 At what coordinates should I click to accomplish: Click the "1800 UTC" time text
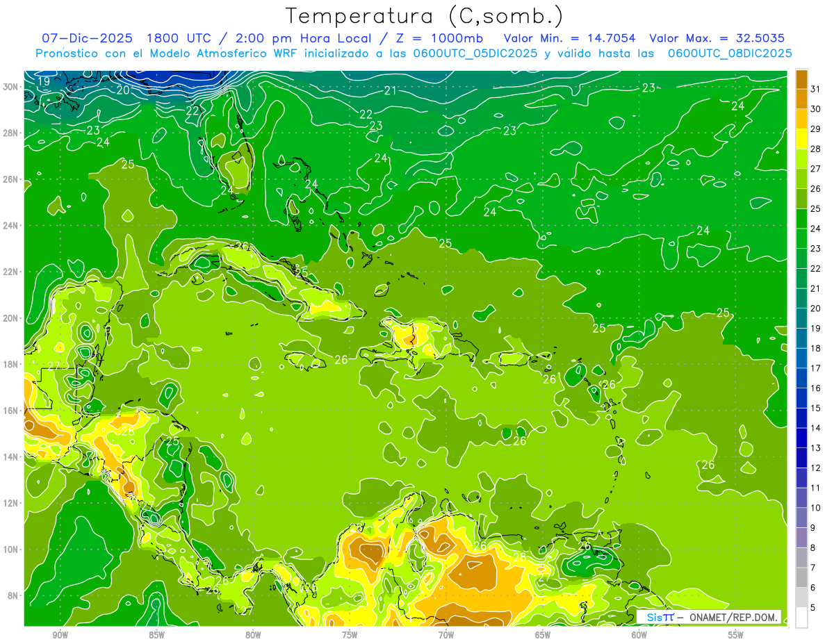click(x=177, y=39)
